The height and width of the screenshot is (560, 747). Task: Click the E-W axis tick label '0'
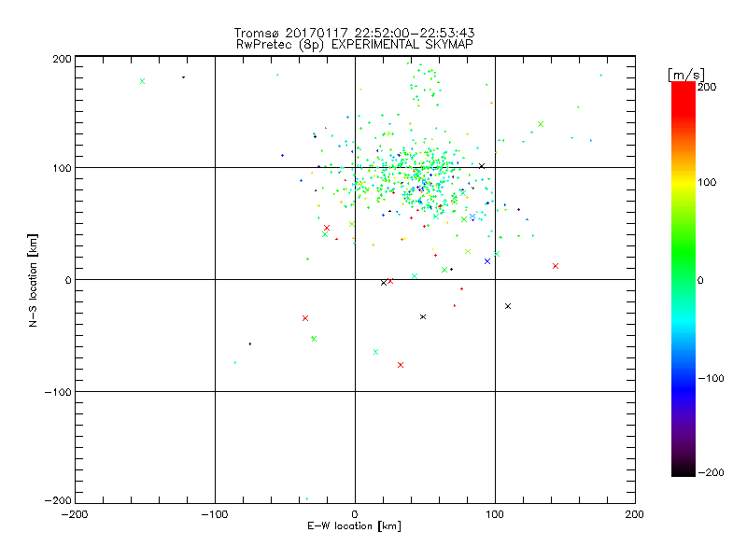point(355,514)
